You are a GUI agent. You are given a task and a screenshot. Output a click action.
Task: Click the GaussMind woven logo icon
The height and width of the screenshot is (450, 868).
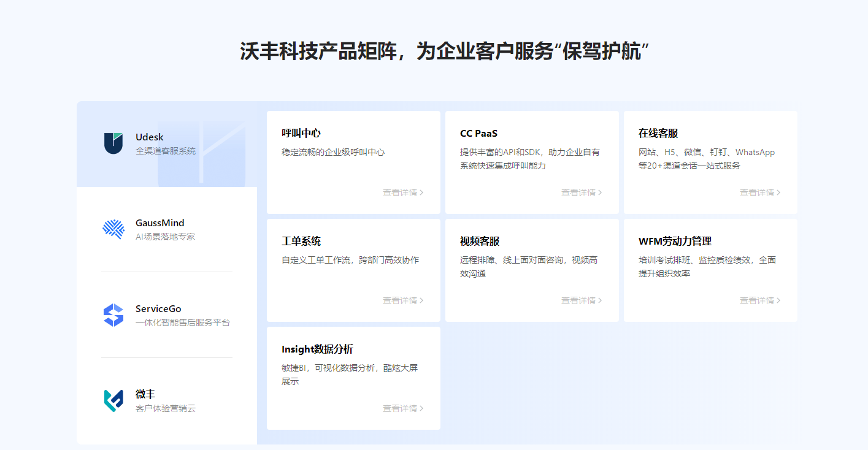tap(113, 229)
